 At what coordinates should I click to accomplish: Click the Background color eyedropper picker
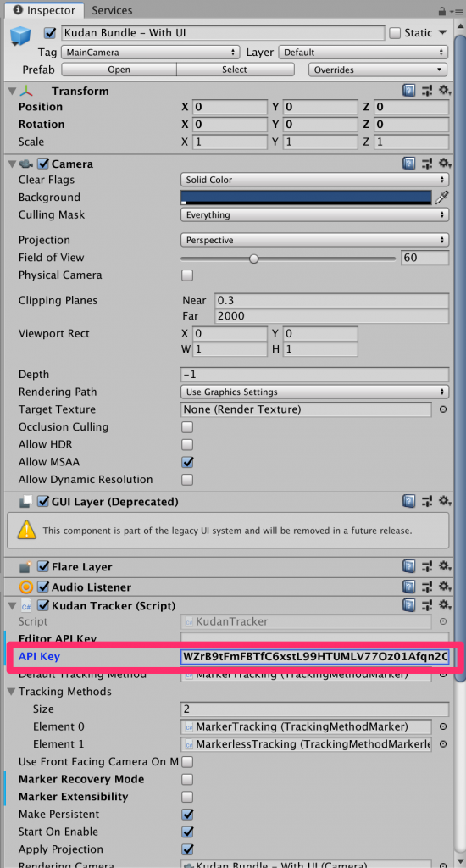click(442, 197)
